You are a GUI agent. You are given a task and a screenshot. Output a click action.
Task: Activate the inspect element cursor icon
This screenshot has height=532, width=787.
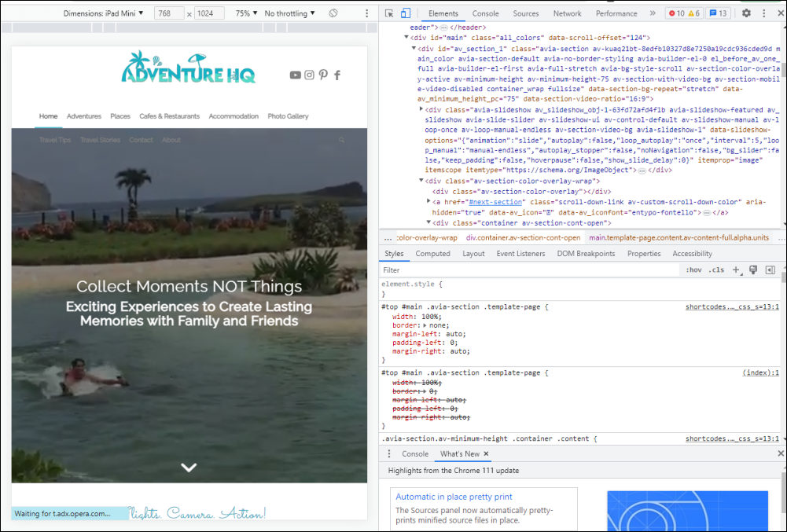(388, 13)
